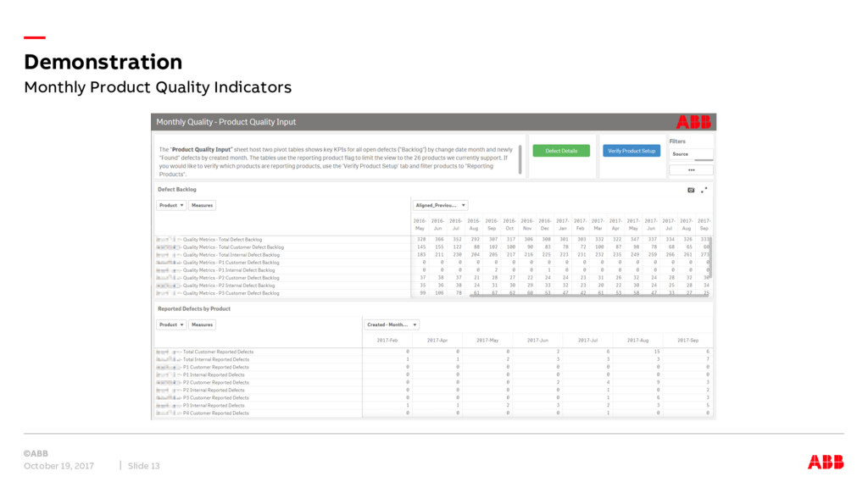The height and width of the screenshot is (488, 868).
Task: Open the Product dropdown in Reported Defects
Action: pyautogui.click(x=171, y=324)
